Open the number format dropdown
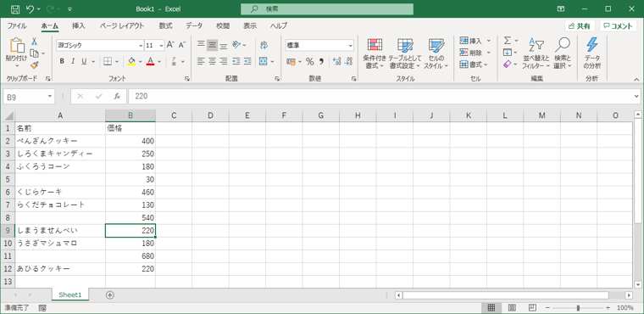 pyautogui.click(x=350, y=45)
